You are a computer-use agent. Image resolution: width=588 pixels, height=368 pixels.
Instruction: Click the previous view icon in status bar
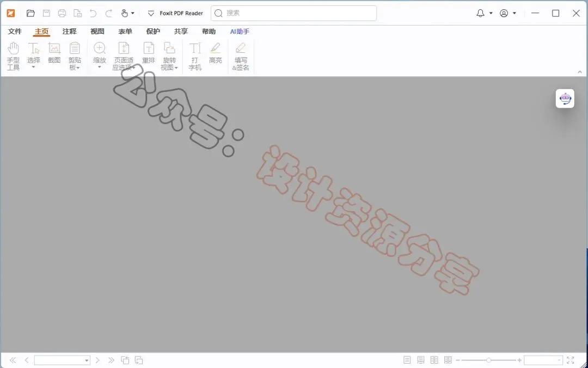tap(125, 360)
